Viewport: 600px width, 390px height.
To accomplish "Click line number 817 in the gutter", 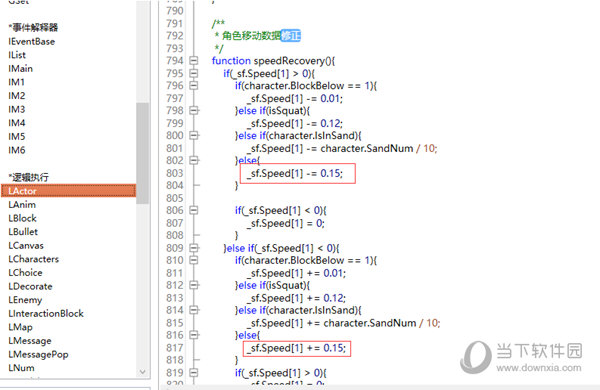I will click(175, 348).
